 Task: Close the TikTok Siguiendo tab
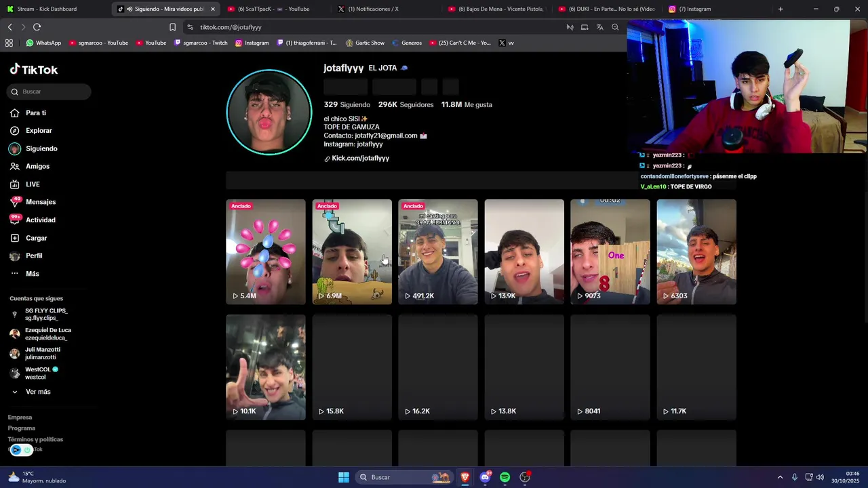coord(212,9)
